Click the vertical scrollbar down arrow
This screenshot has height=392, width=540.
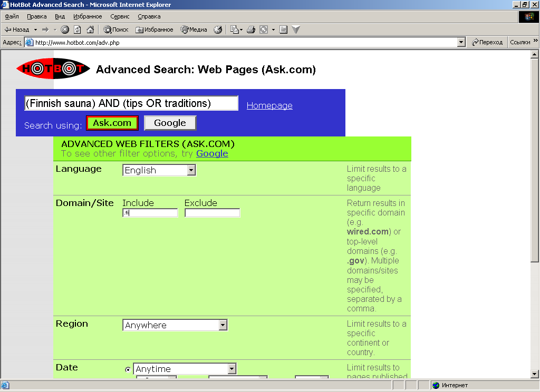[535, 374]
